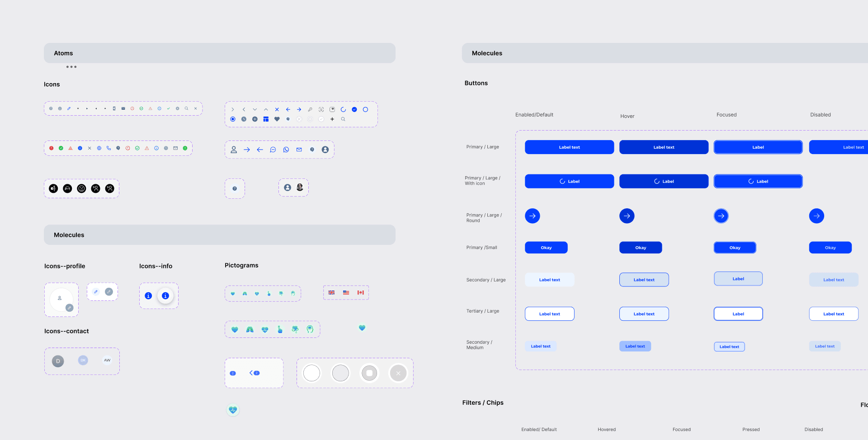Image resolution: width=868 pixels, height=440 pixels.
Task: Select the Enabled/Default column label above buttons
Action: pos(534,115)
